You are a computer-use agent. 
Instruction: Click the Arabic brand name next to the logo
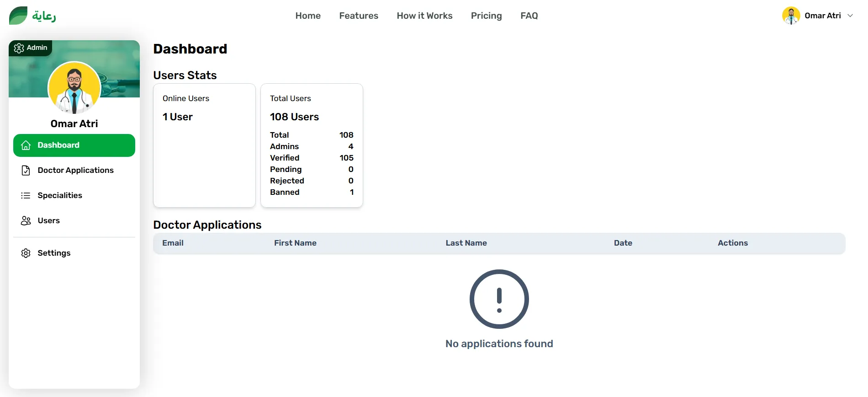[44, 16]
